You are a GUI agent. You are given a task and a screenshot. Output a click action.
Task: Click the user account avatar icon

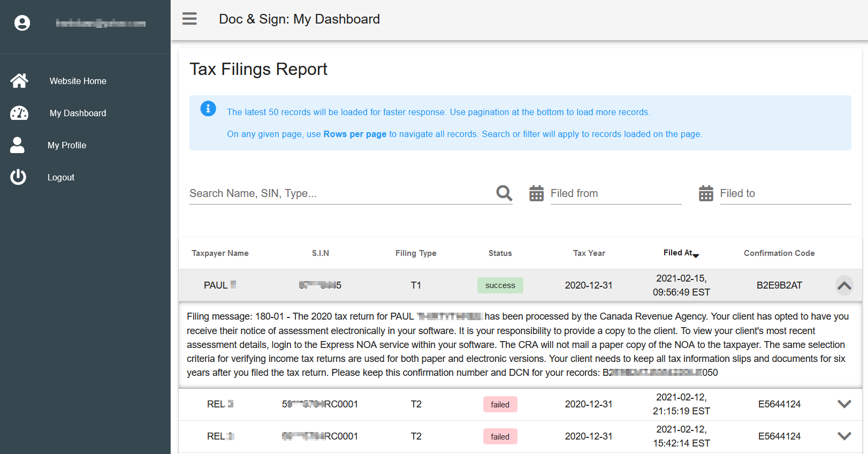tap(22, 23)
